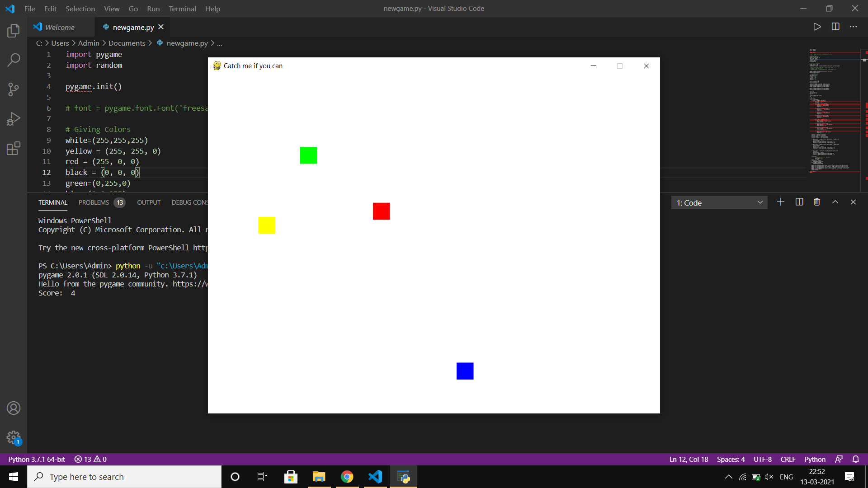Click the Windows taskbar search box
The width and height of the screenshot is (868, 488).
[x=124, y=477]
